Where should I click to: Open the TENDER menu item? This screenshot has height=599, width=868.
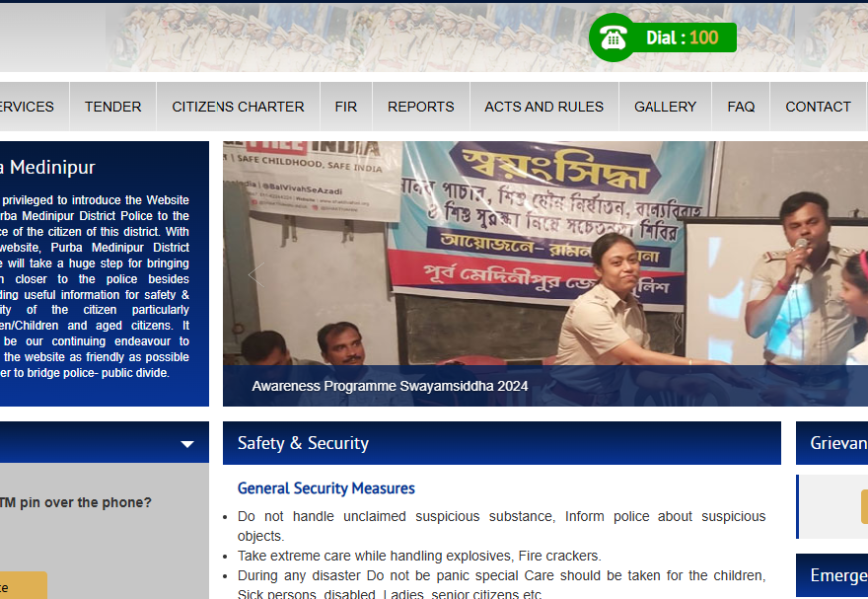[x=113, y=107]
